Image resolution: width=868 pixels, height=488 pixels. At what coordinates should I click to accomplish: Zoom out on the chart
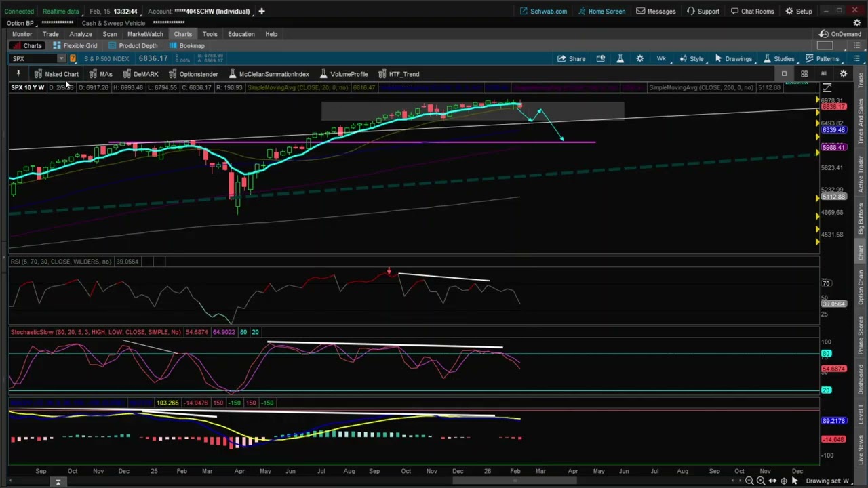[749, 481]
